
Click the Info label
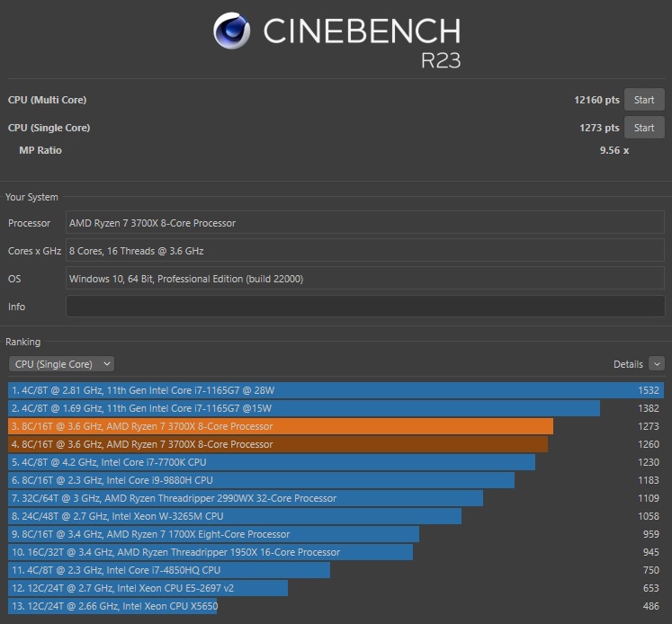point(16,307)
